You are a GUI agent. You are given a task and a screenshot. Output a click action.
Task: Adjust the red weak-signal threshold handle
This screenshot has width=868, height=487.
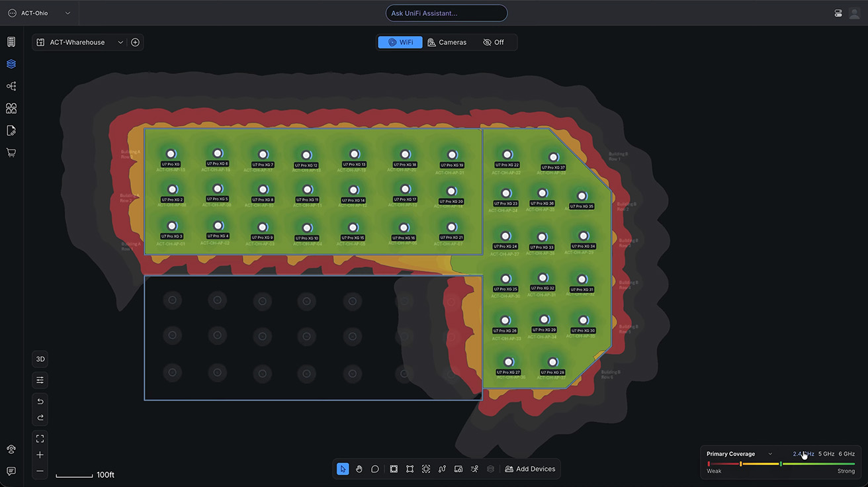coord(709,464)
